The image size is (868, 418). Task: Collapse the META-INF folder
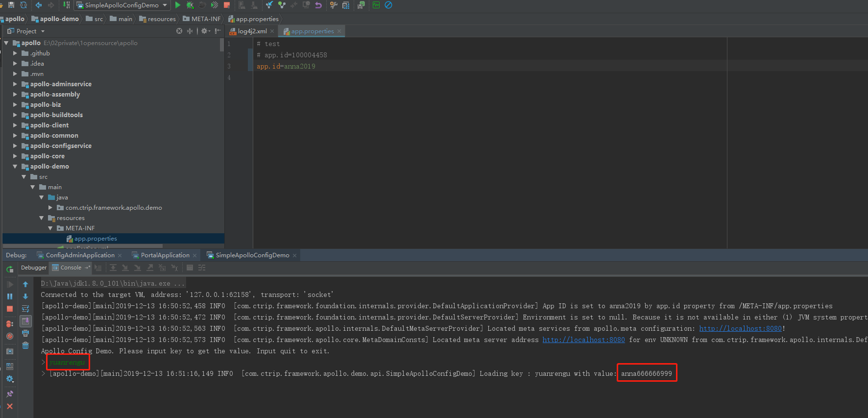point(50,228)
